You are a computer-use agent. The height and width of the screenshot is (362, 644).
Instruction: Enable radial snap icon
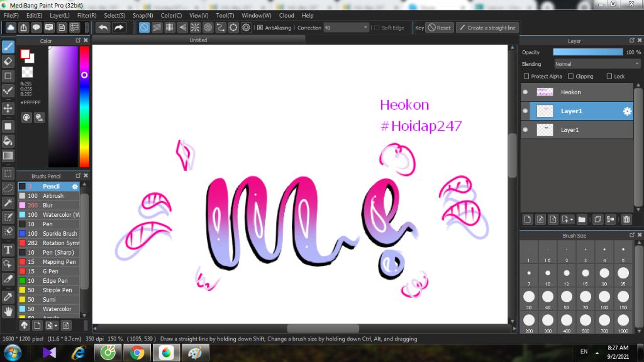[195, 28]
